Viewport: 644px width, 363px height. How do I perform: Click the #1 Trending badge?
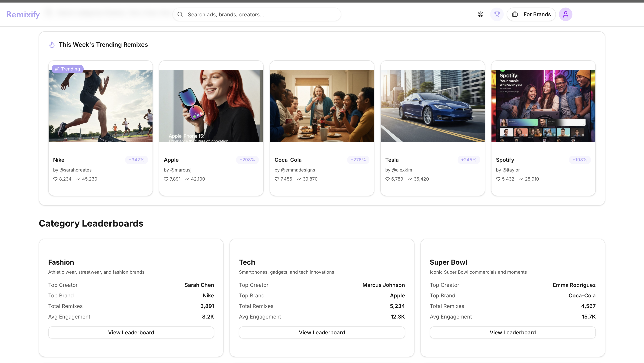click(x=67, y=69)
